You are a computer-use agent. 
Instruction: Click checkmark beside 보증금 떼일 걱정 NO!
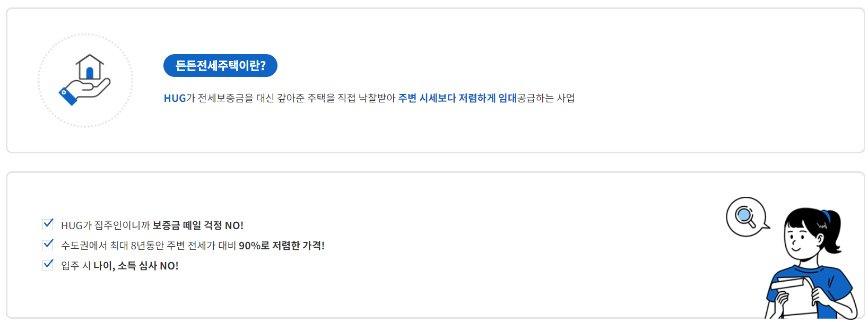(x=48, y=224)
